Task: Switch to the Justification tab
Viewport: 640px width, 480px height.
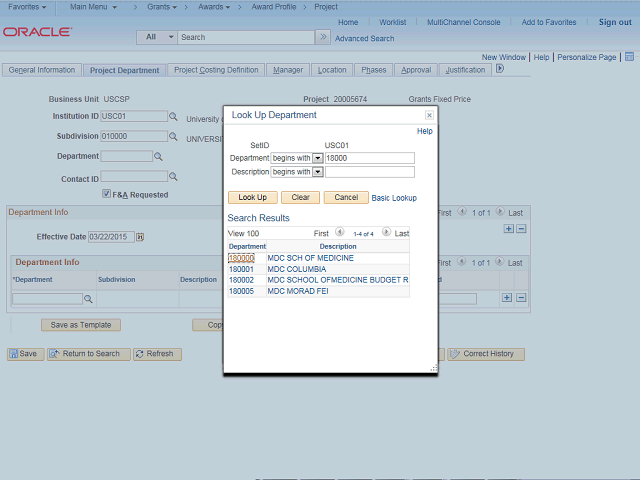Action: point(465,70)
